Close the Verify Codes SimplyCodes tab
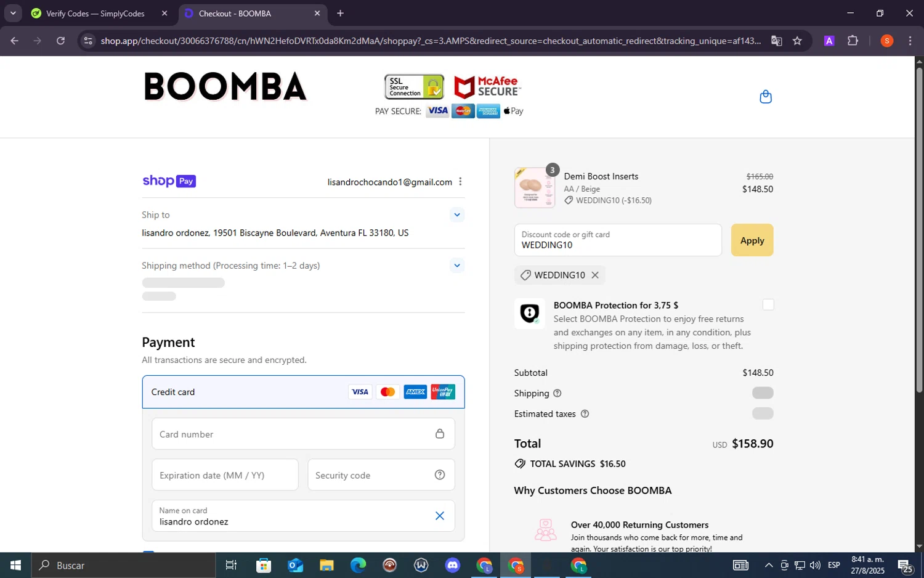 (x=164, y=14)
